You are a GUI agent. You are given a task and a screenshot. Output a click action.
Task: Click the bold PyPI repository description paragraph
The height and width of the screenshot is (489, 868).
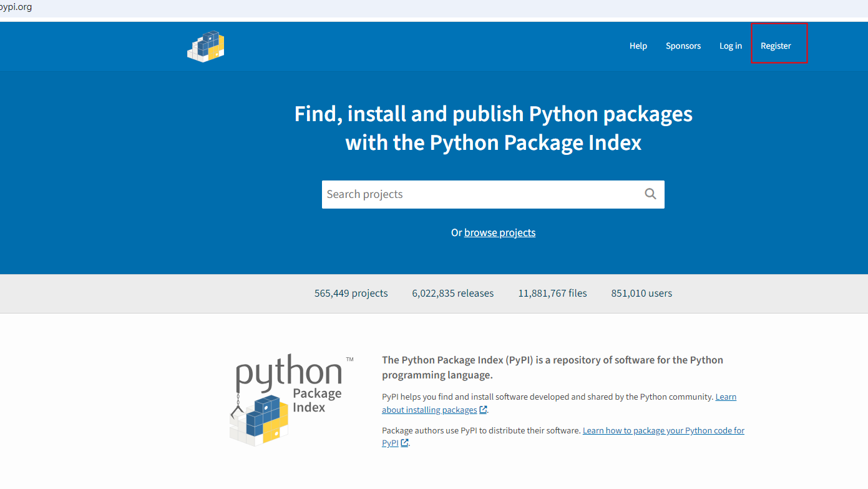(552, 367)
